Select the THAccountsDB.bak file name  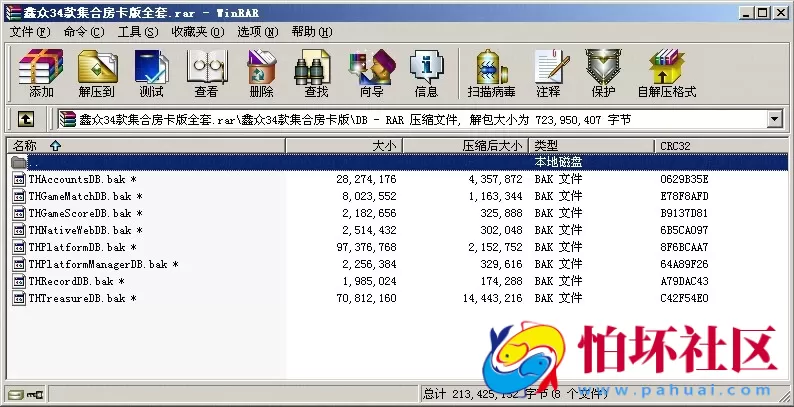pyautogui.click(x=83, y=179)
